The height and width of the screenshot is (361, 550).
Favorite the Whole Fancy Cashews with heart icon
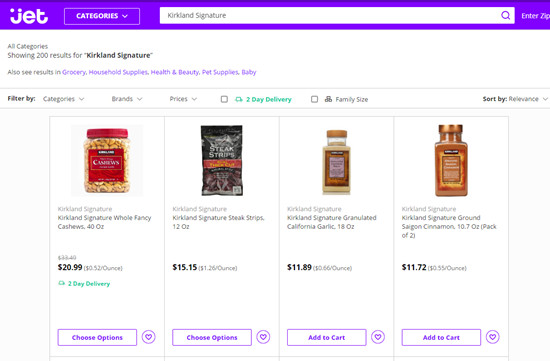[149, 337]
